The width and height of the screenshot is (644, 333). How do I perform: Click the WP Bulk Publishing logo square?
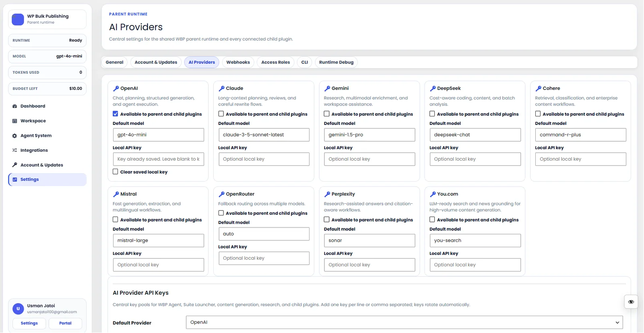click(18, 19)
